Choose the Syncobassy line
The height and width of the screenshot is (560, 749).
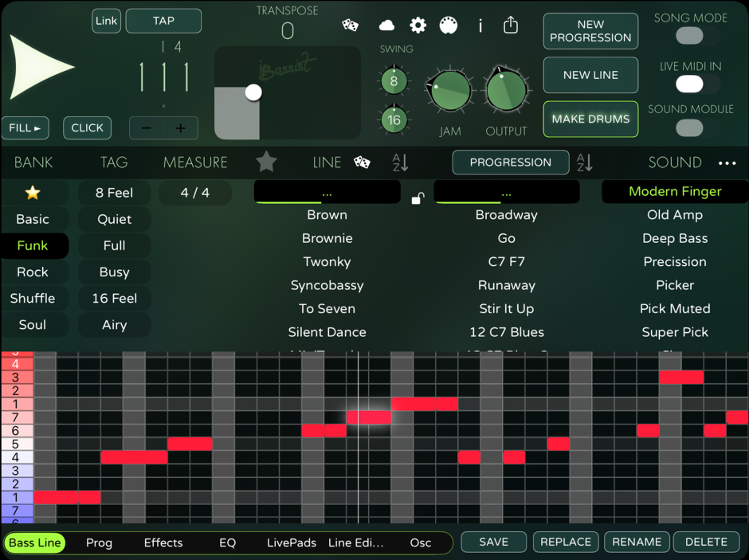[327, 285]
